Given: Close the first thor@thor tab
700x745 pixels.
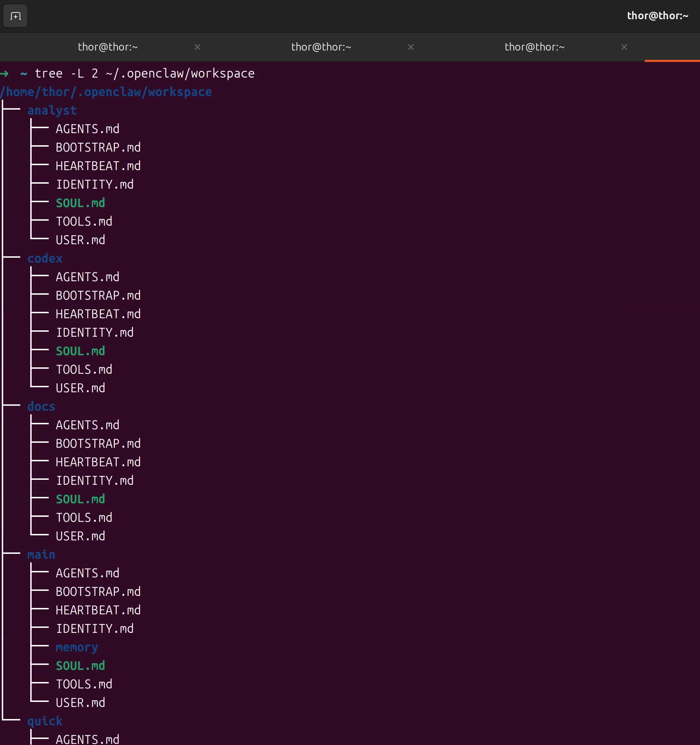Looking at the screenshot, I should click(x=197, y=47).
